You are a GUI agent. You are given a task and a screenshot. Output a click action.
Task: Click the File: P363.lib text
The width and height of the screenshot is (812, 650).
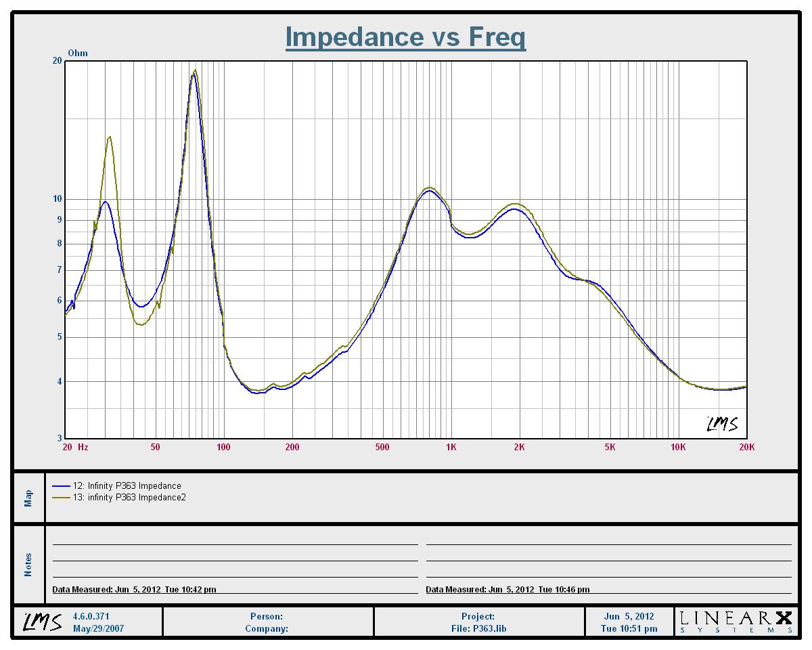(x=478, y=628)
